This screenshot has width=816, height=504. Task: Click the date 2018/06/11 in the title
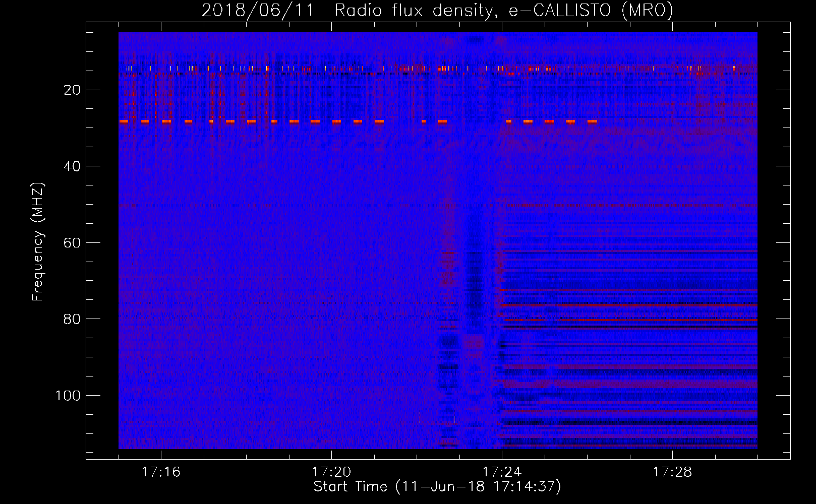pyautogui.click(x=258, y=11)
